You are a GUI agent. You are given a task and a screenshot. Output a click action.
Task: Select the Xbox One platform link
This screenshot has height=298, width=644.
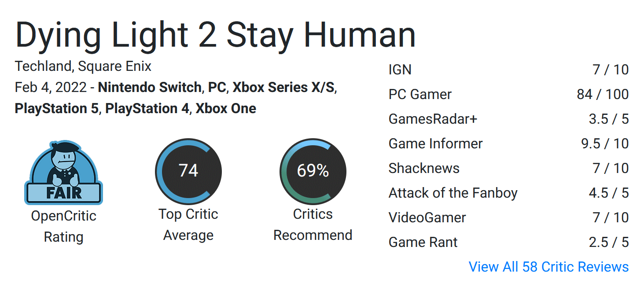(x=226, y=108)
